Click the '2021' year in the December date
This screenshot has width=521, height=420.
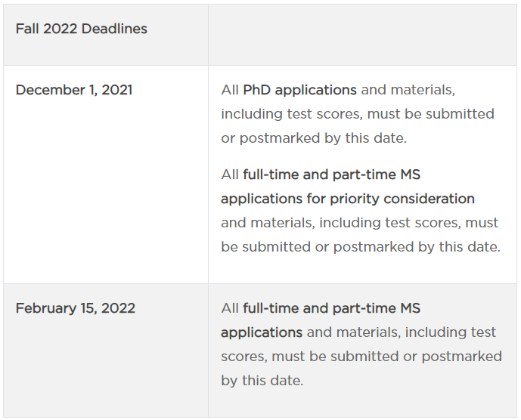coord(117,90)
